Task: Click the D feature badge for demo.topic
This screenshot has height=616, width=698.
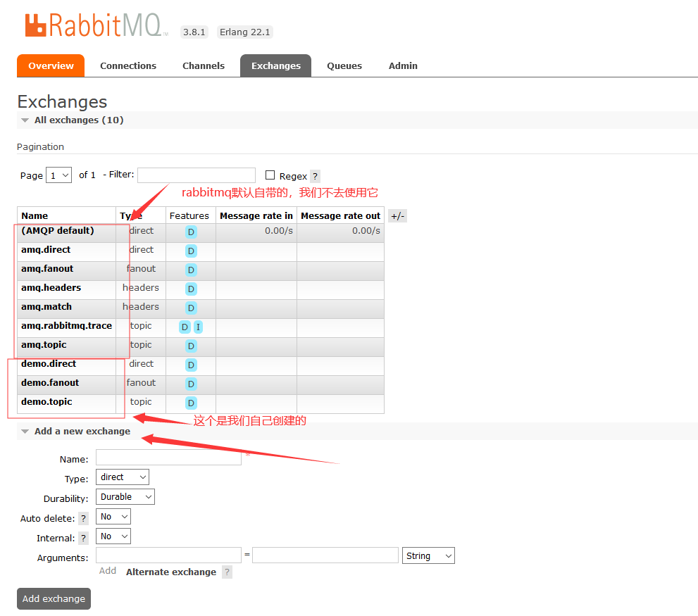Action: tap(191, 403)
